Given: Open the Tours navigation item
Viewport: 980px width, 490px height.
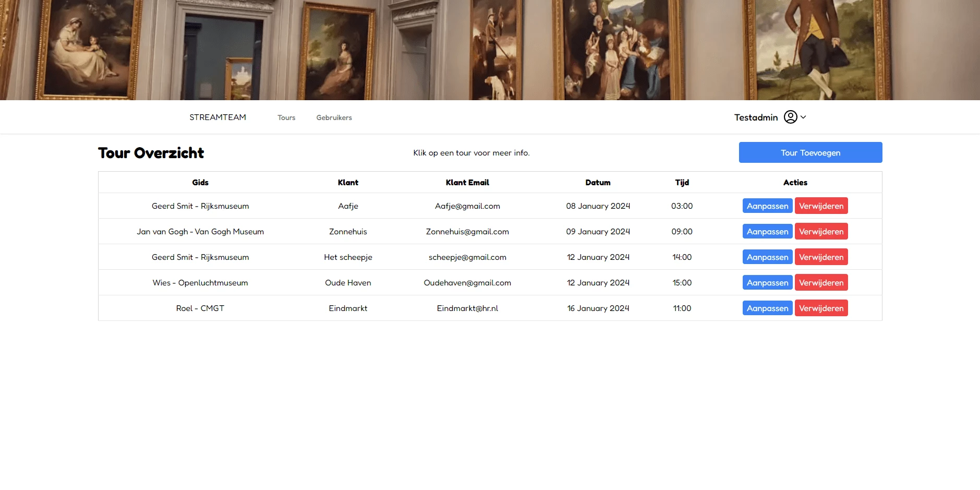Looking at the screenshot, I should pos(286,117).
